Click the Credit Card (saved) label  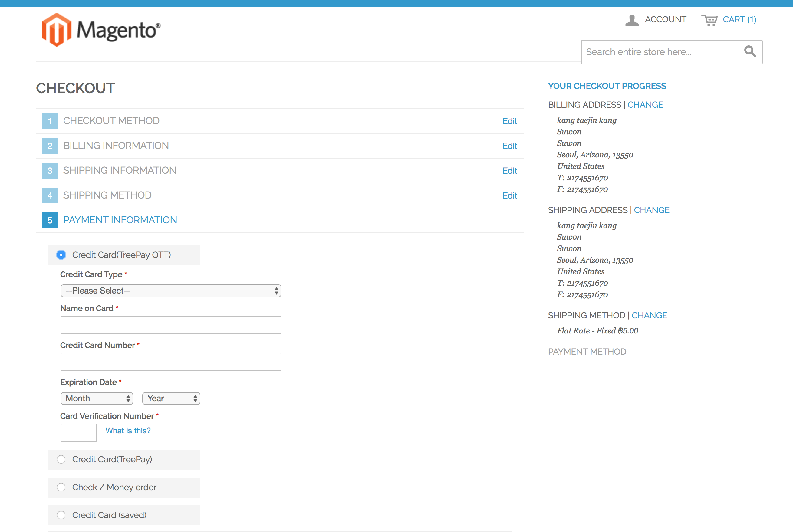(109, 515)
